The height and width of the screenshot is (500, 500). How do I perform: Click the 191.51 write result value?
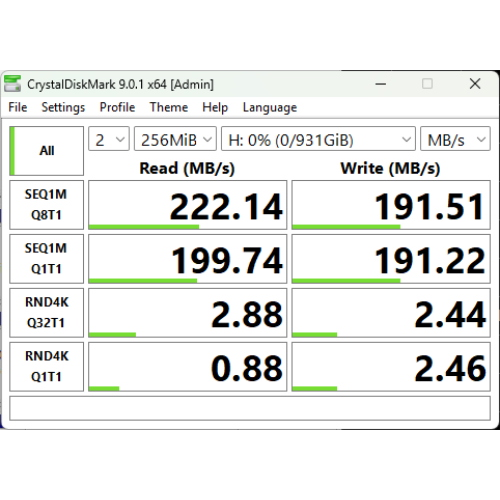click(391, 205)
